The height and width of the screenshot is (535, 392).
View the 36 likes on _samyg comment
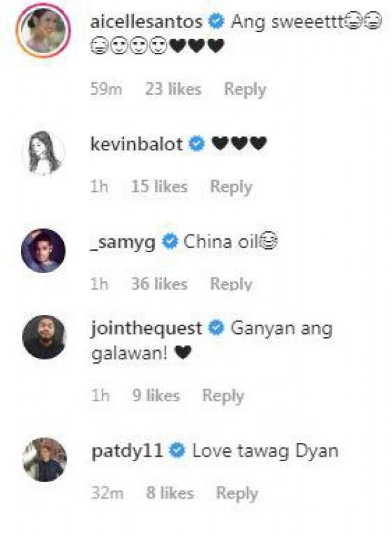coord(159,284)
